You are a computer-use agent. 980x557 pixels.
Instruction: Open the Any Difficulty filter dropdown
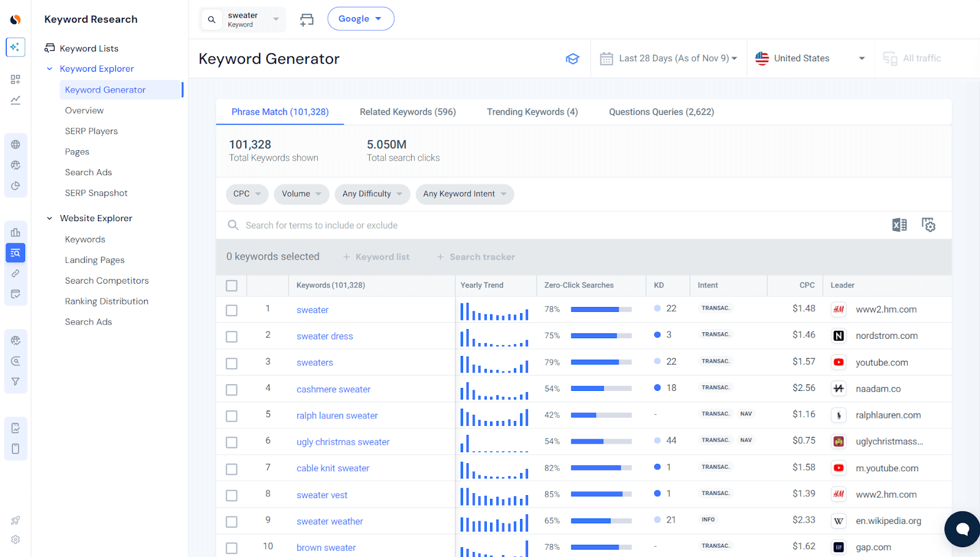(372, 194)
